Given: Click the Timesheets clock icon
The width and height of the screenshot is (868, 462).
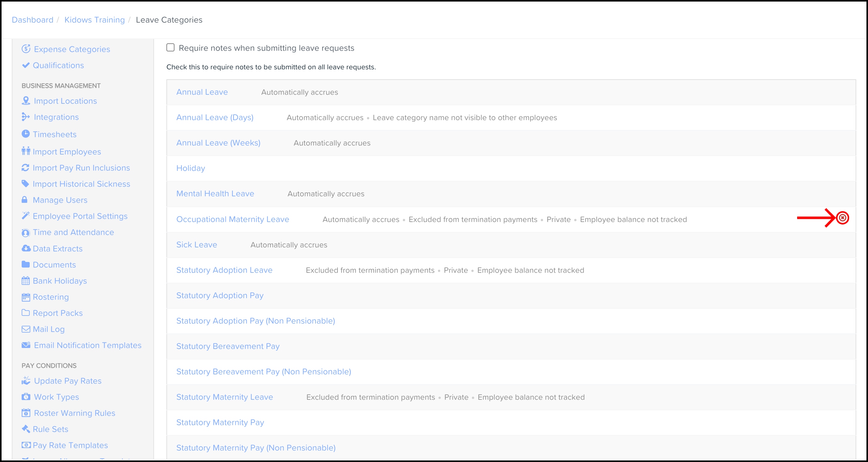Looking at the screenshot, I should [26, 134].
